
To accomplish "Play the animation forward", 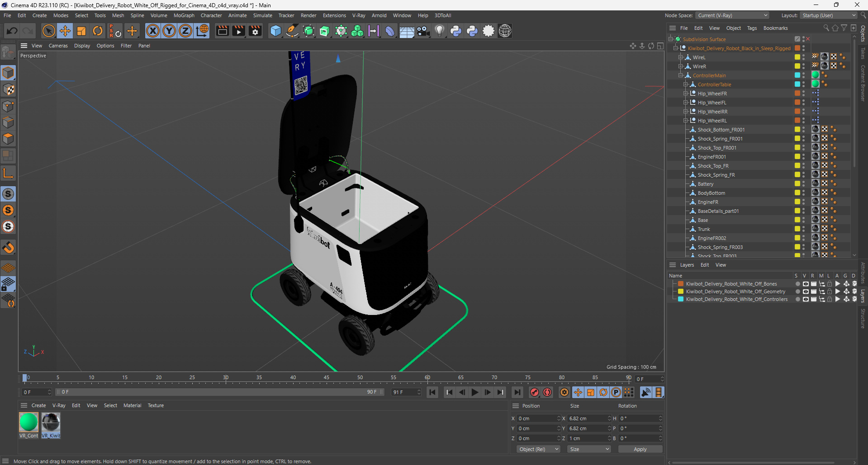I will pyautogui.click(x=474, y=392).
